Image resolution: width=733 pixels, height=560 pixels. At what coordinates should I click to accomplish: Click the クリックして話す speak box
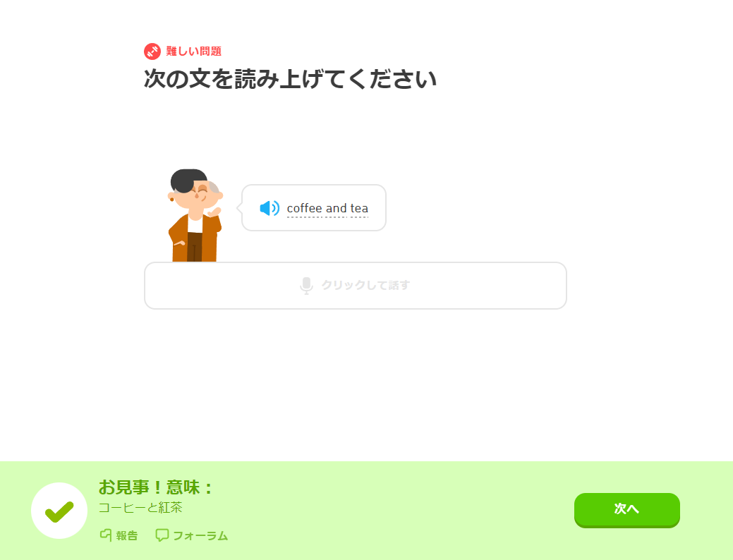pos(356,286)
